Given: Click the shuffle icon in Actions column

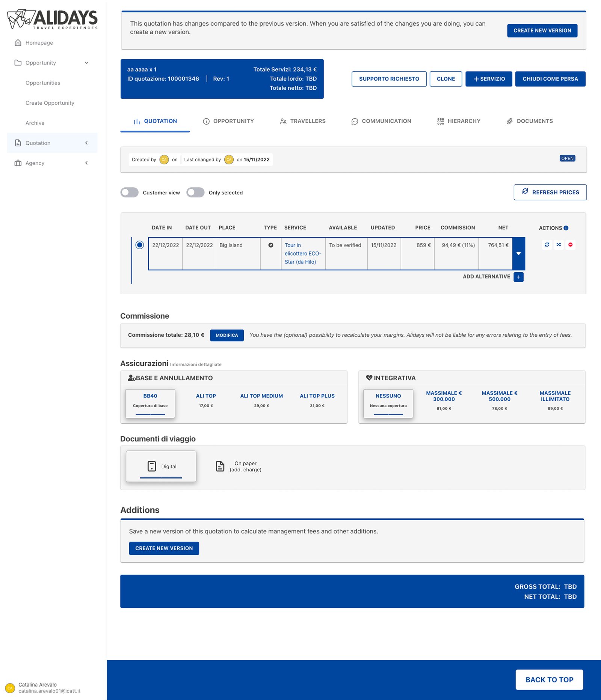Looking at the screenshot, I should (x=559, y=245).
